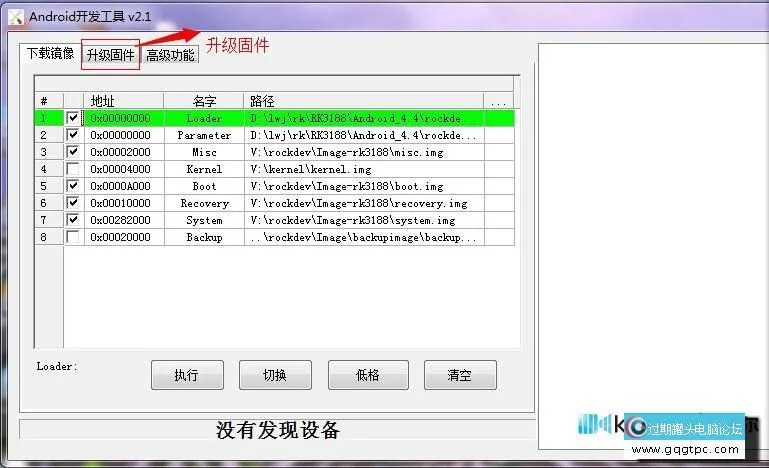769x468 pixels.
Task: Click the '...' browse column header
Action: pos(499,101)
